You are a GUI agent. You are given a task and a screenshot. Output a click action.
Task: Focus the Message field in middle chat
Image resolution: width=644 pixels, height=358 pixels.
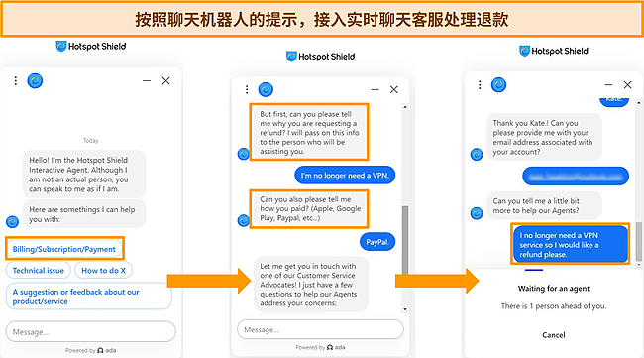[x=320, y=329]
